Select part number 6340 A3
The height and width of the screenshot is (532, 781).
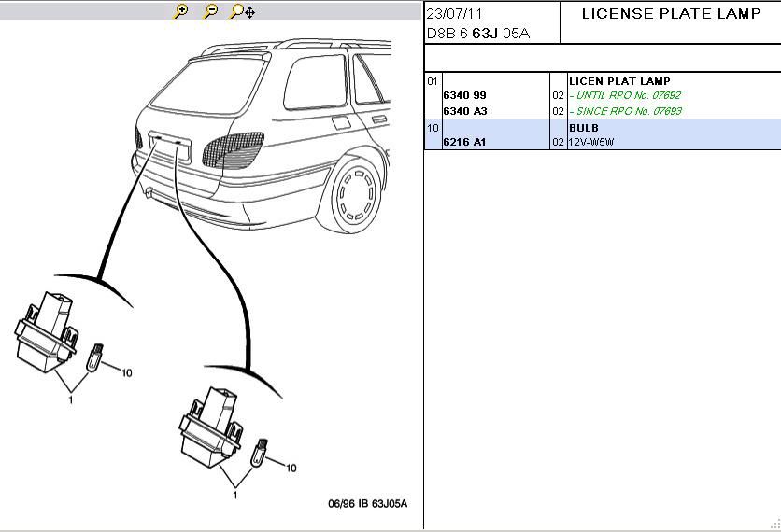pos(464,111)
